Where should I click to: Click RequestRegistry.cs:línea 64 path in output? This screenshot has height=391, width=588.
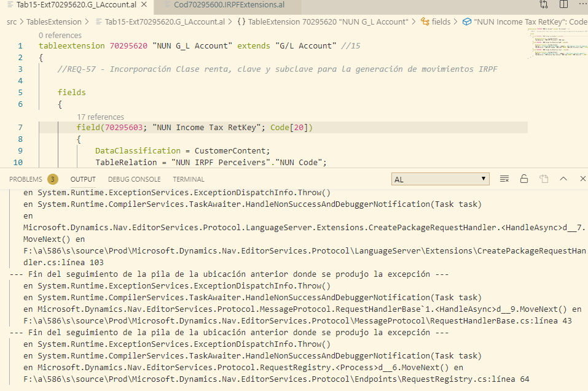(x=276, y=379)
